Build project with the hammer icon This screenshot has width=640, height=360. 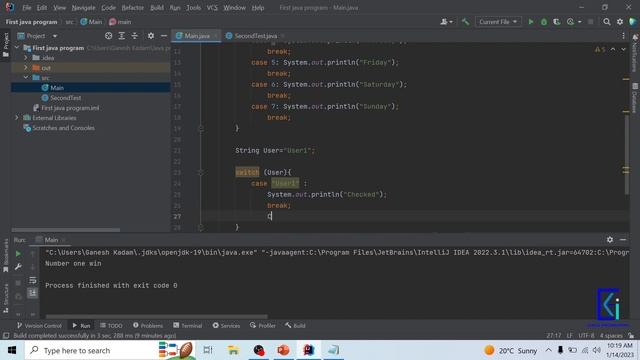(465, 22)
